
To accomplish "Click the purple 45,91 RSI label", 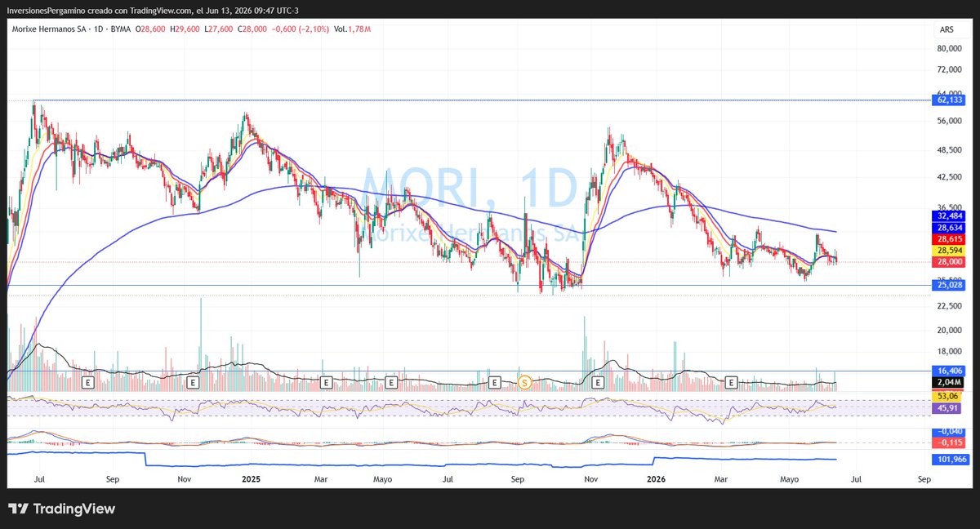I will point(947,407).
